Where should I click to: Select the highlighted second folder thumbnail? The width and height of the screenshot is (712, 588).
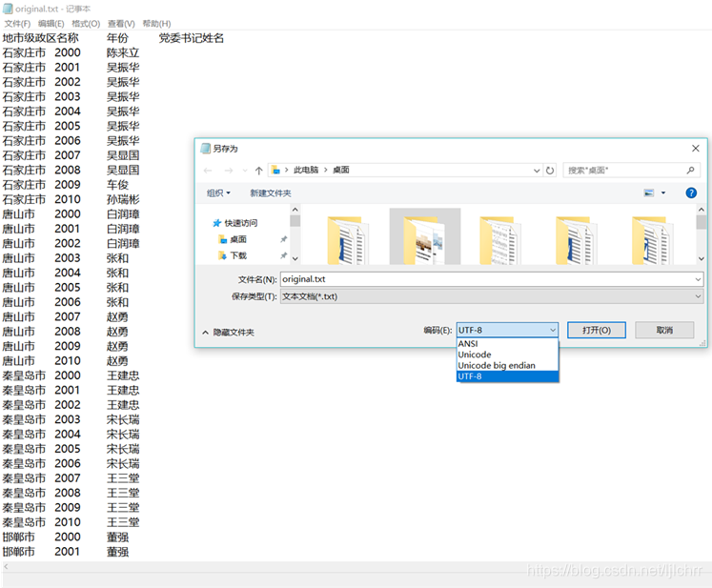pos(424,236)
